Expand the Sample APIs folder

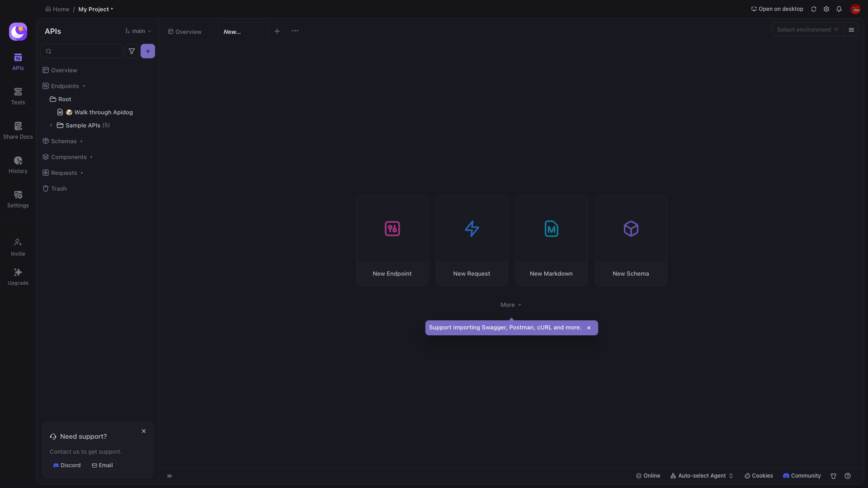tap(51, 125)
